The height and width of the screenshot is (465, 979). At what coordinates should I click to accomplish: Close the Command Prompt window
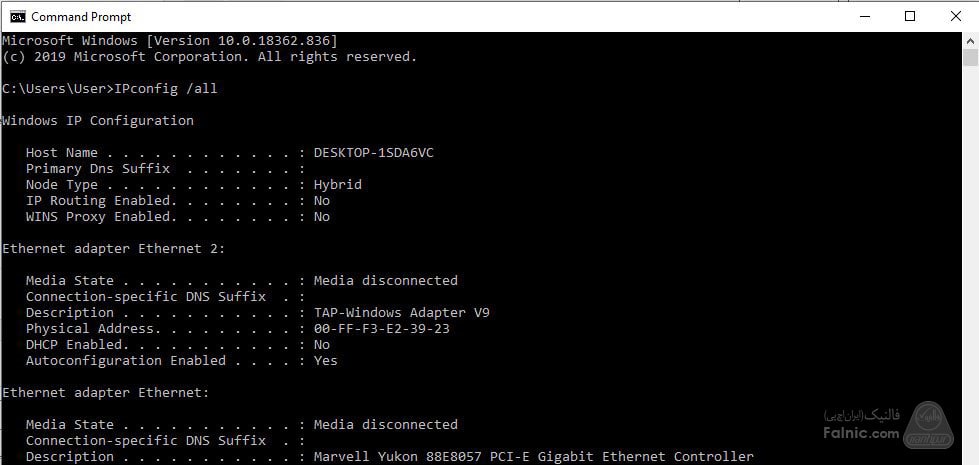[x=955, y=16]
